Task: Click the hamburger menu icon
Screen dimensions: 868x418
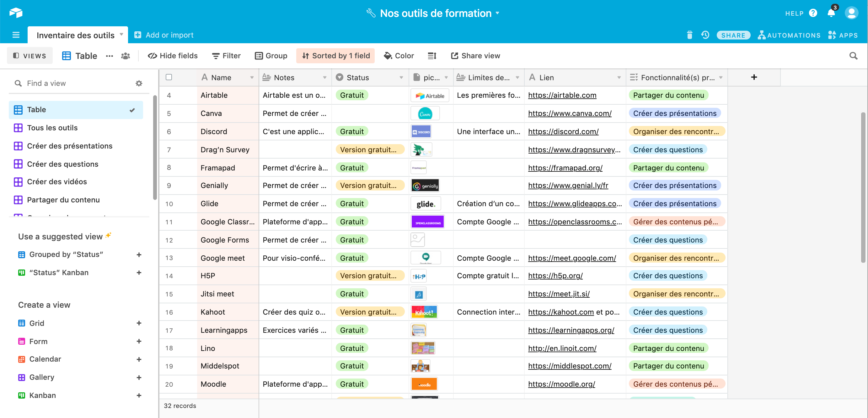Action: point(16,35)
